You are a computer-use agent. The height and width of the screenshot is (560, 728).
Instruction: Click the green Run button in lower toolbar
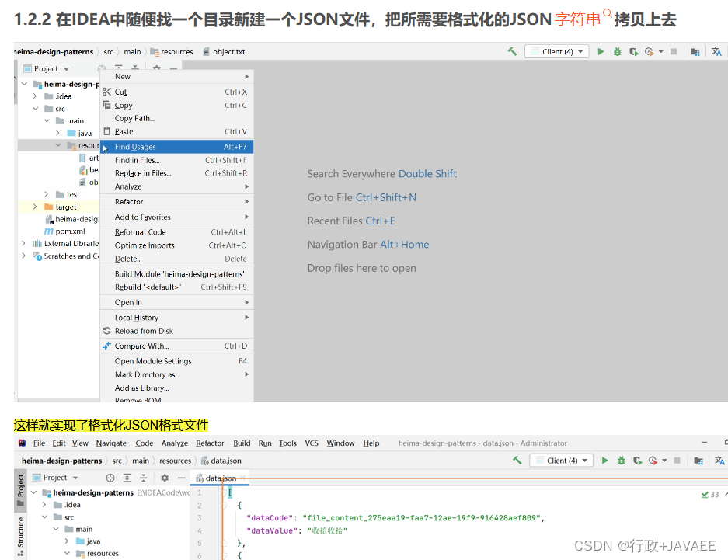click(x=604, y=461)
